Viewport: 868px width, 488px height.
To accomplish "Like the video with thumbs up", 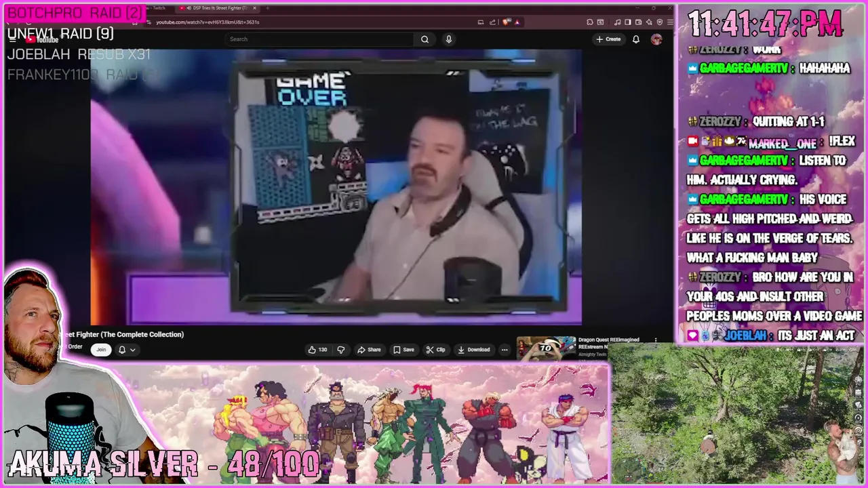I will point(312,350).
